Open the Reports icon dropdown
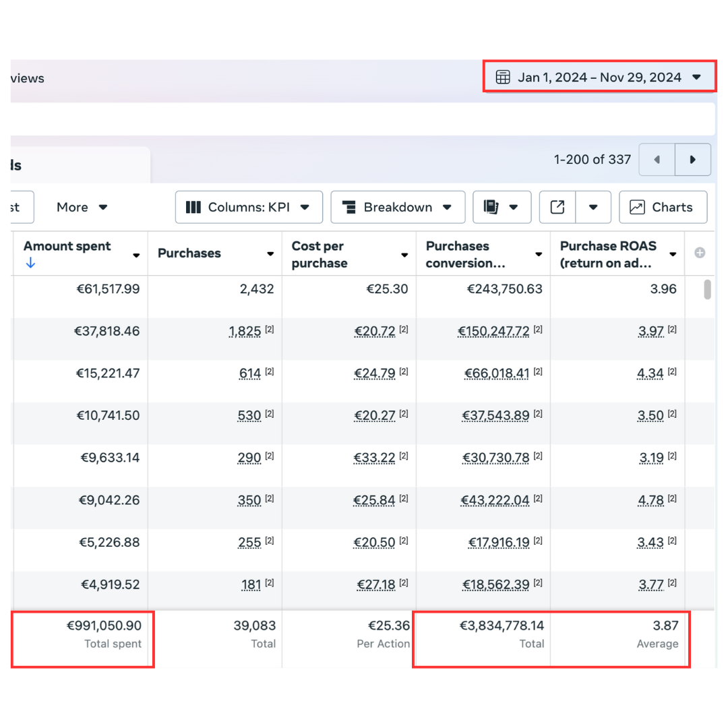Viewport: 728px width, 728px height. point(502,208)
